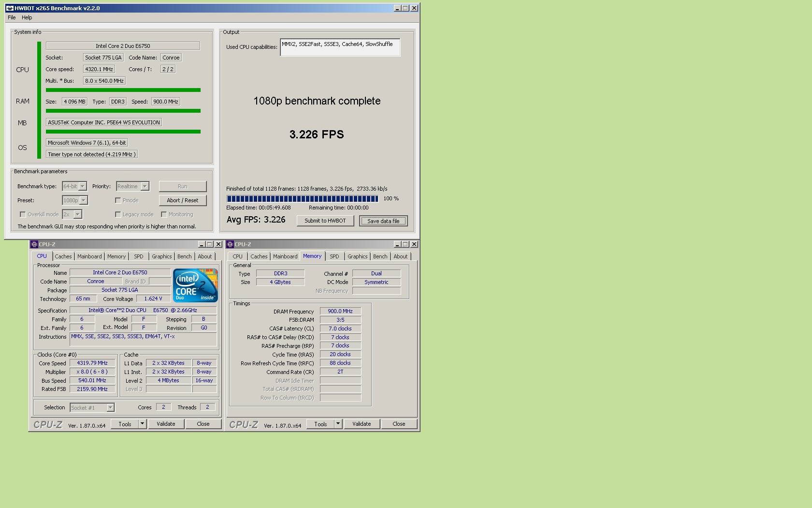Expand Tools dropdown arrow in left CPU-Z
This screenshot has width=812, height=508.
[x=143, y=424]
